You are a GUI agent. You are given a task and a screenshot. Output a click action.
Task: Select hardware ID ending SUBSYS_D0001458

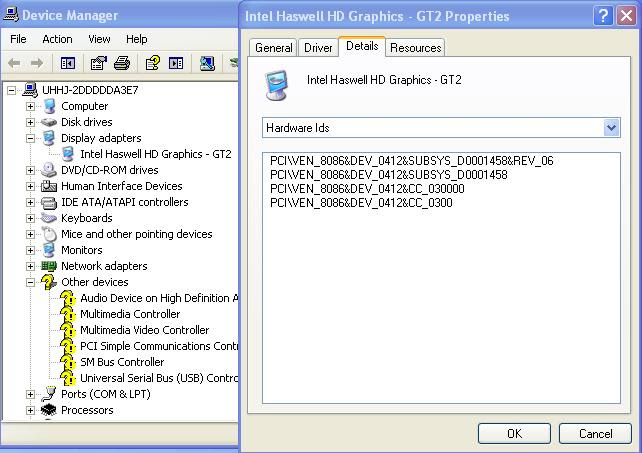tap(389, 175)
